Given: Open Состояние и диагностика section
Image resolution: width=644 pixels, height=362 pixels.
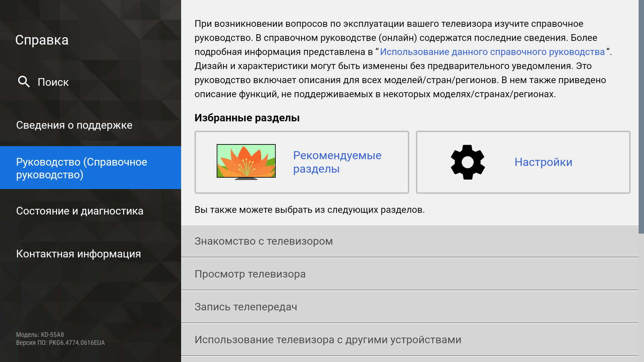Looking at the screenshot, I should [79, 211].
